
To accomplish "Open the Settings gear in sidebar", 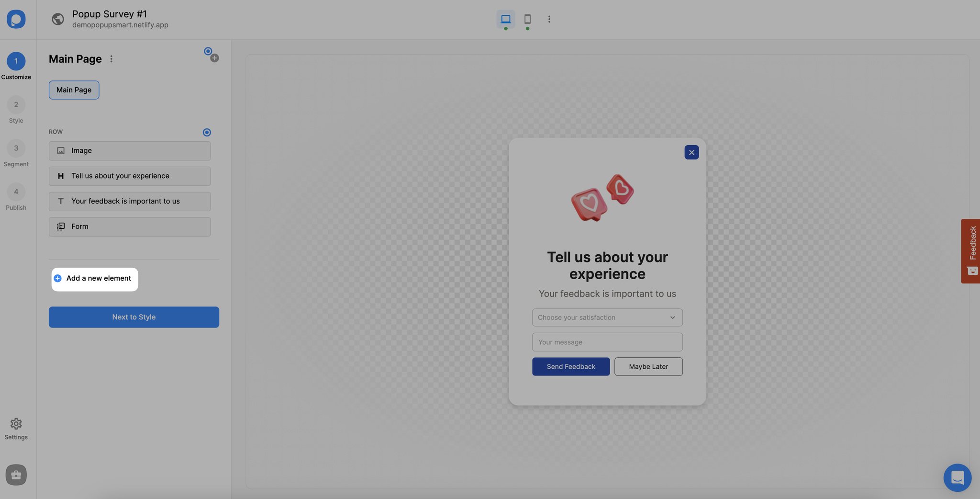I will click(16, 423).
